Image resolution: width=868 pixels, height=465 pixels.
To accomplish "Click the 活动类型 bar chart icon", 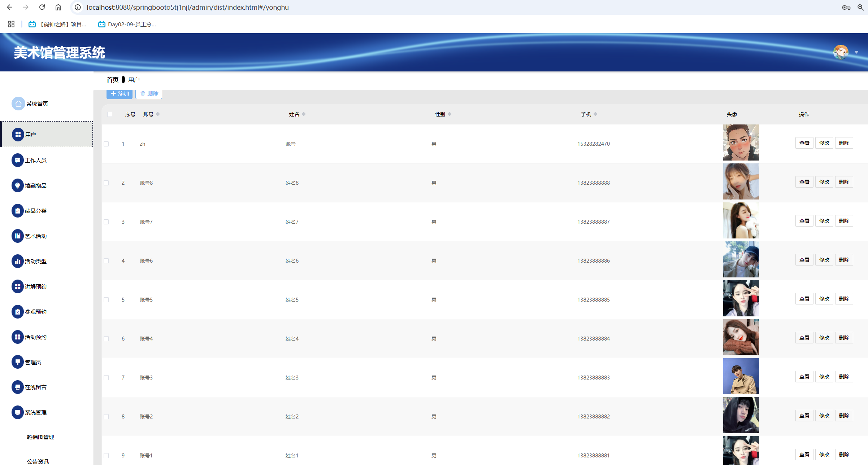I will click(x=17, y=261).
